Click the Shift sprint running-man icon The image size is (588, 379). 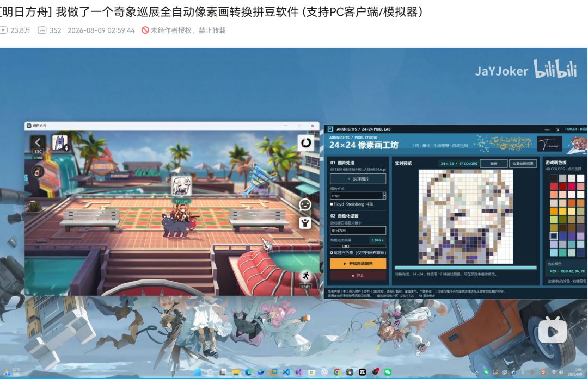(305, 276)
